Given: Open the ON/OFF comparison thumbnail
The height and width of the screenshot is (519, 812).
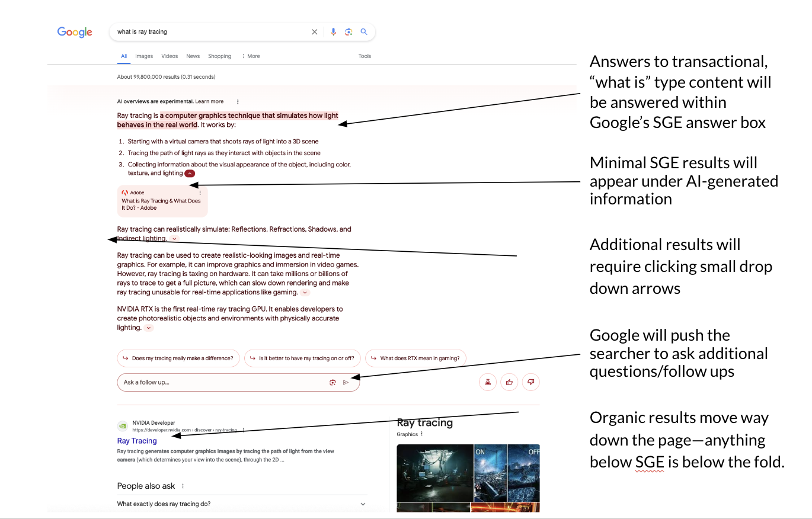Looking at the screenshot, I should tap(507, 473).
